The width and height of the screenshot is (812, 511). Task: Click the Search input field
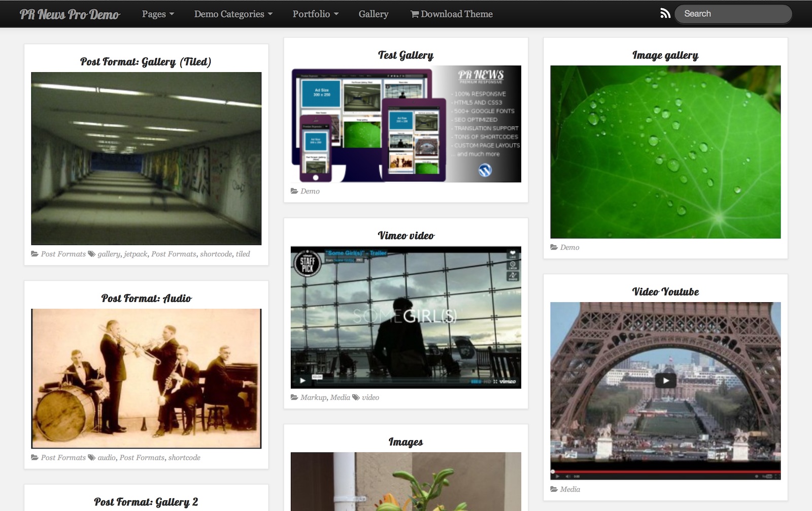point(733,14)
